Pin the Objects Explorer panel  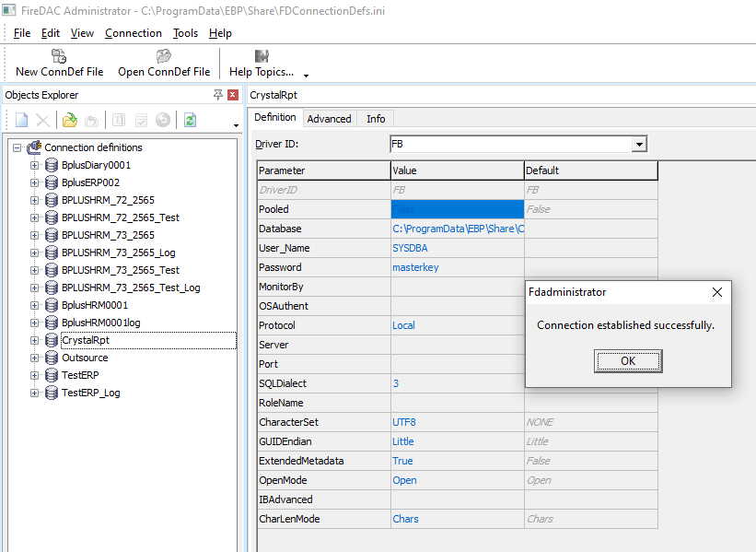[218, 95]
